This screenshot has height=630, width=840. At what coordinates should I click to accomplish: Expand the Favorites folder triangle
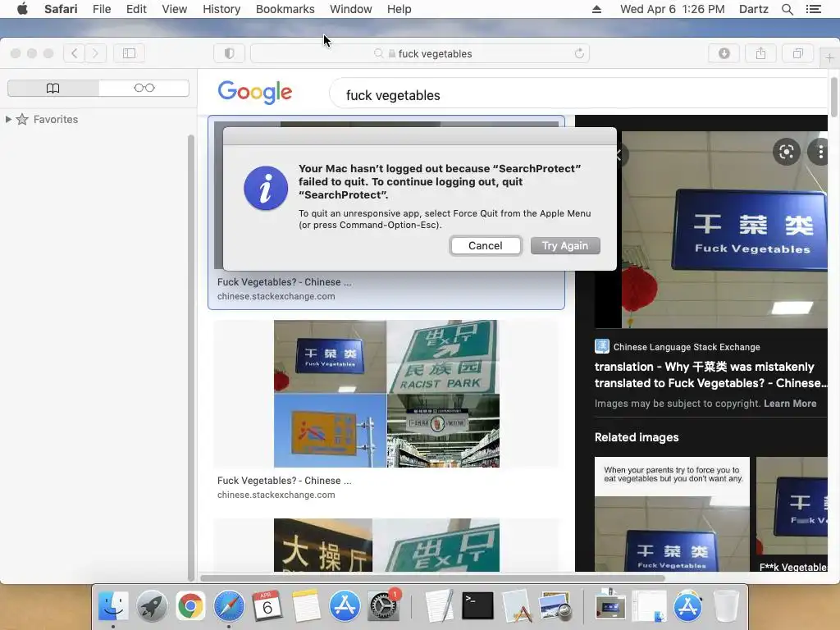pos(8,119)
